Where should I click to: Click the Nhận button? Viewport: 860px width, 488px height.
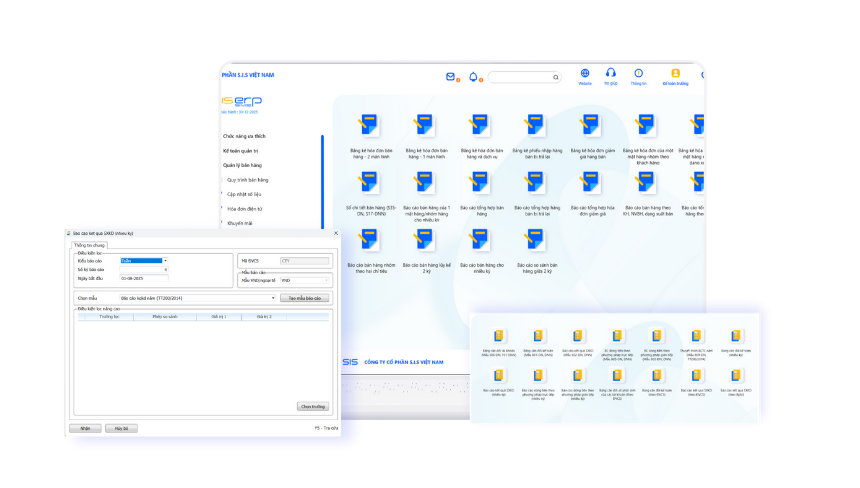(85, 428)
